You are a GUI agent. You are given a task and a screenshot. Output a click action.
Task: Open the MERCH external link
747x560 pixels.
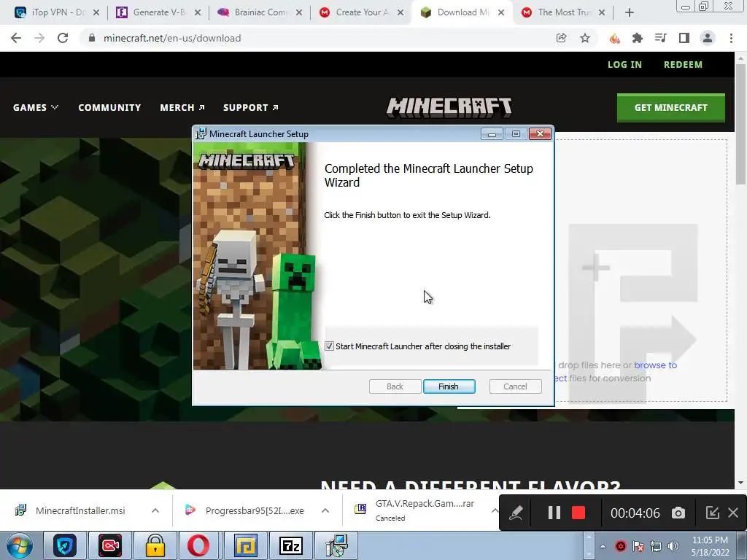182,108
